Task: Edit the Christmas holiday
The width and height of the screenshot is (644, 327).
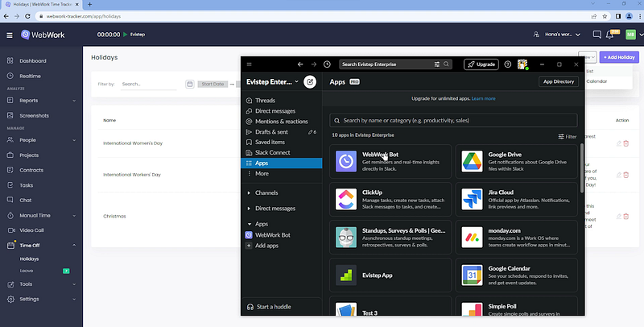Action: [x=619, y=217]
